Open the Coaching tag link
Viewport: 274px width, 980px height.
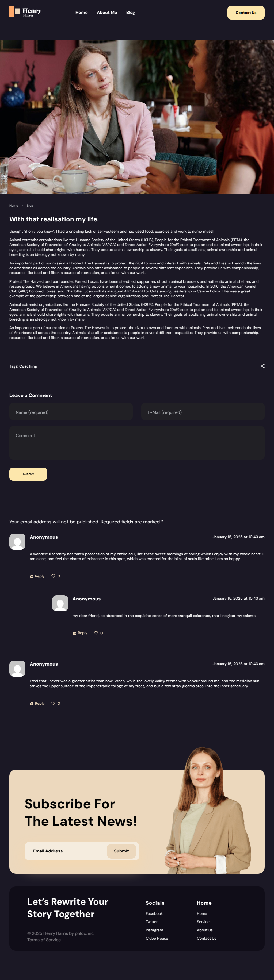[28, 366]
